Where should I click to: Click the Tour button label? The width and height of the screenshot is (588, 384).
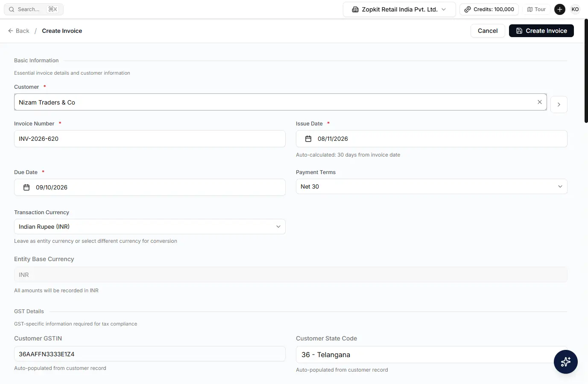click(540, 9)
